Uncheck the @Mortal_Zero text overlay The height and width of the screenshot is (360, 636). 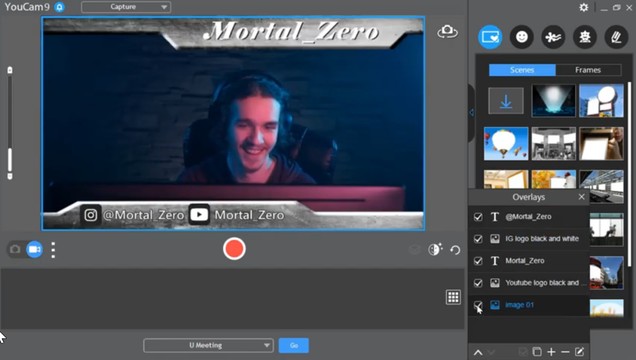(x=478, y=217)
